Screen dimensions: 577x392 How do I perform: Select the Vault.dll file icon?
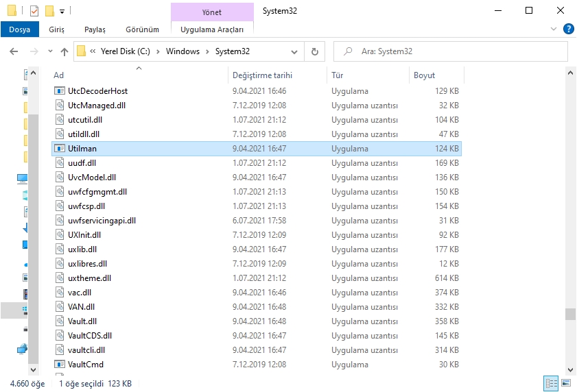coord(60,321)
